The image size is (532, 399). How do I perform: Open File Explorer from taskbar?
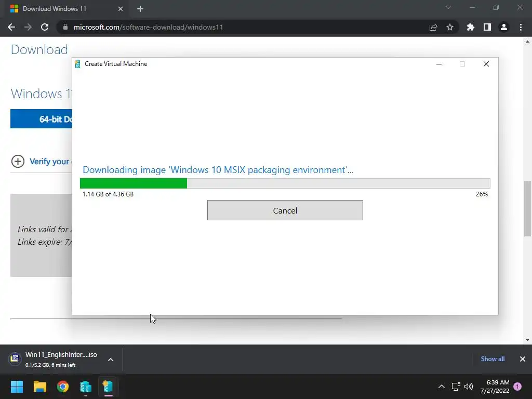pyautogui.click(x=39, y=387)
